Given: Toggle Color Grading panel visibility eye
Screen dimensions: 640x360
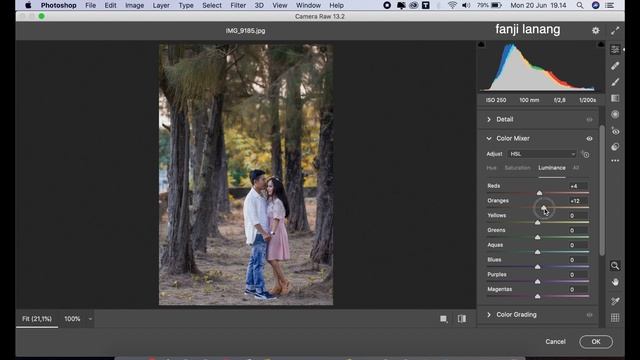Looking at the screenshot, I should tap(589, 315).
